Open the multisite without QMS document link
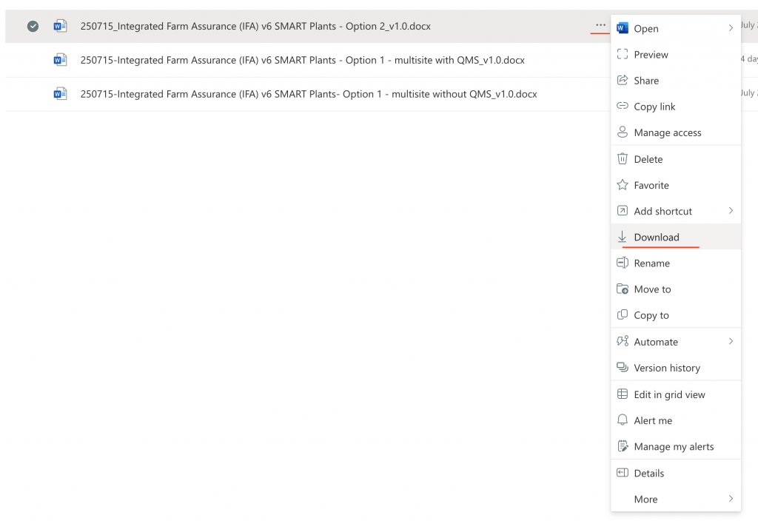This screenshot has height=532, width=758. click(309, 94)
